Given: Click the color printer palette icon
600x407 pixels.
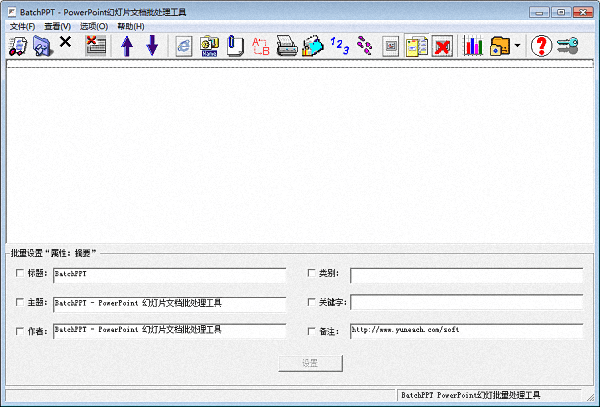Looking at the screenshot, I should click(x=313, y=46).
